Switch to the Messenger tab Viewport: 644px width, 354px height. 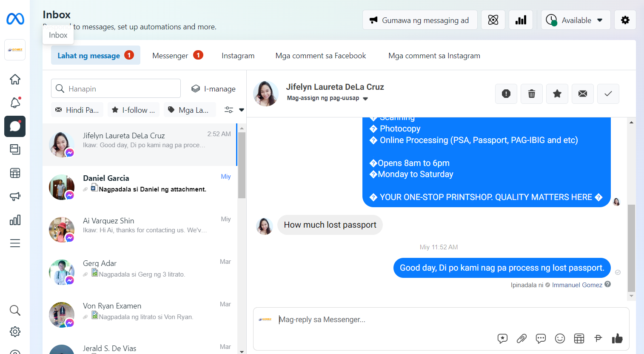coord(177,55)
